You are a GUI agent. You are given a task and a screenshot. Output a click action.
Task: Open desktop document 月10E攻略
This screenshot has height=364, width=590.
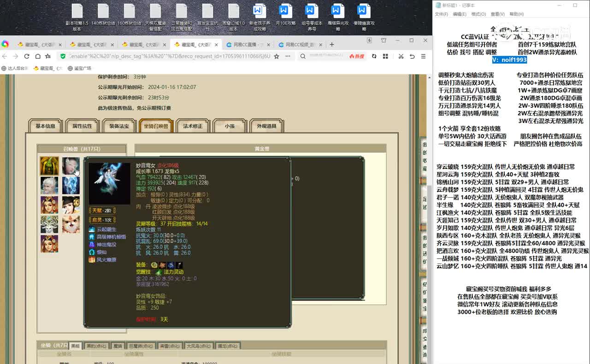[285, 15]
